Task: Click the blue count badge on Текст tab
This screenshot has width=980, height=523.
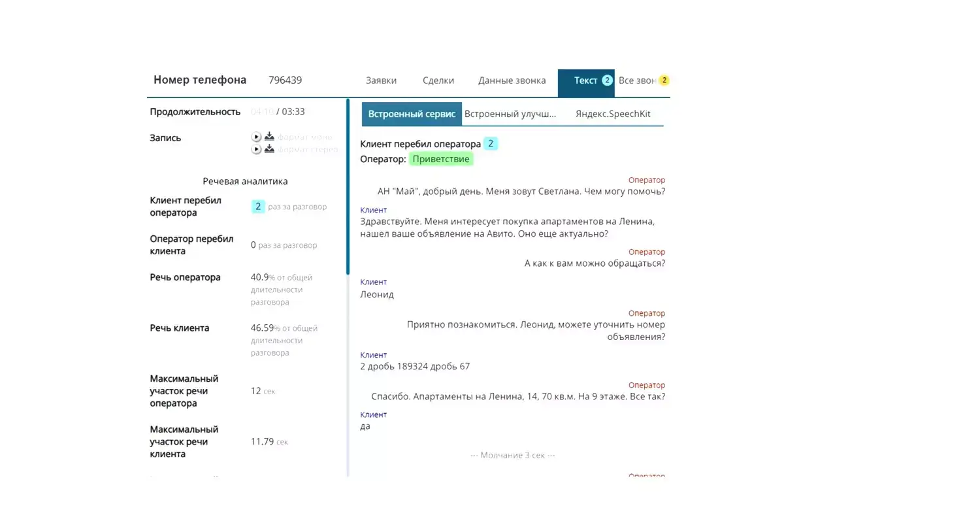Action: pos(607,80)
